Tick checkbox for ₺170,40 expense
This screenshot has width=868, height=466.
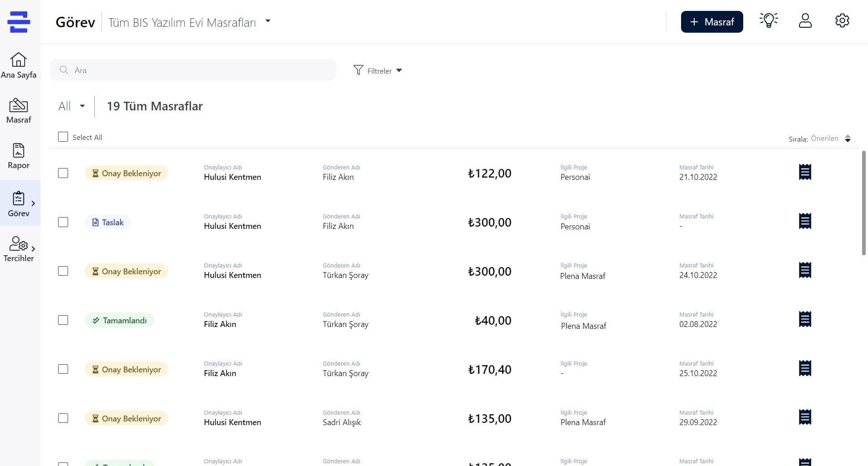(x=63, y=369)
